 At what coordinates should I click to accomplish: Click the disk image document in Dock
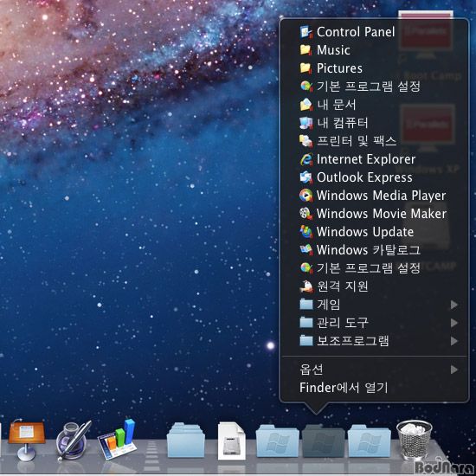(x=232, y=441)
